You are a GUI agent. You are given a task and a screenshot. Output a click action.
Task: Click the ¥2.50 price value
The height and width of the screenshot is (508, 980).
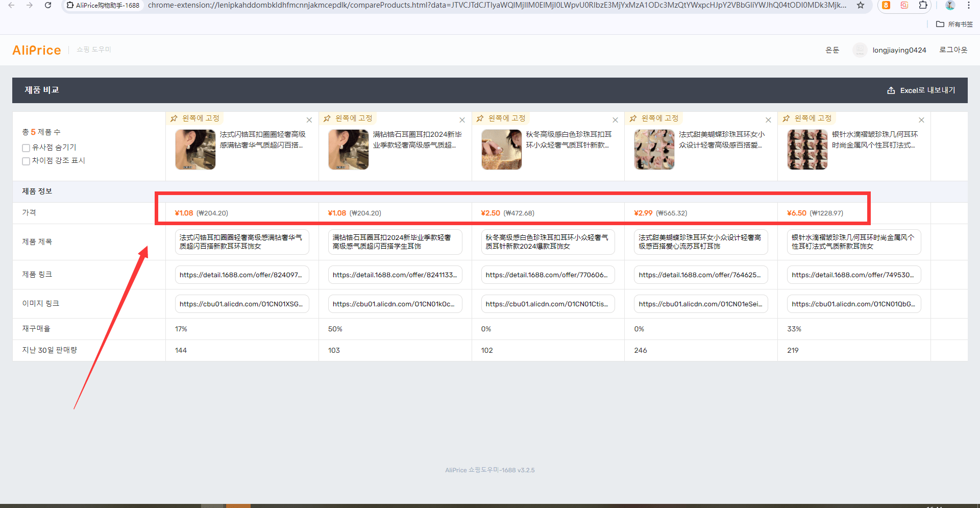pos(491,213)
